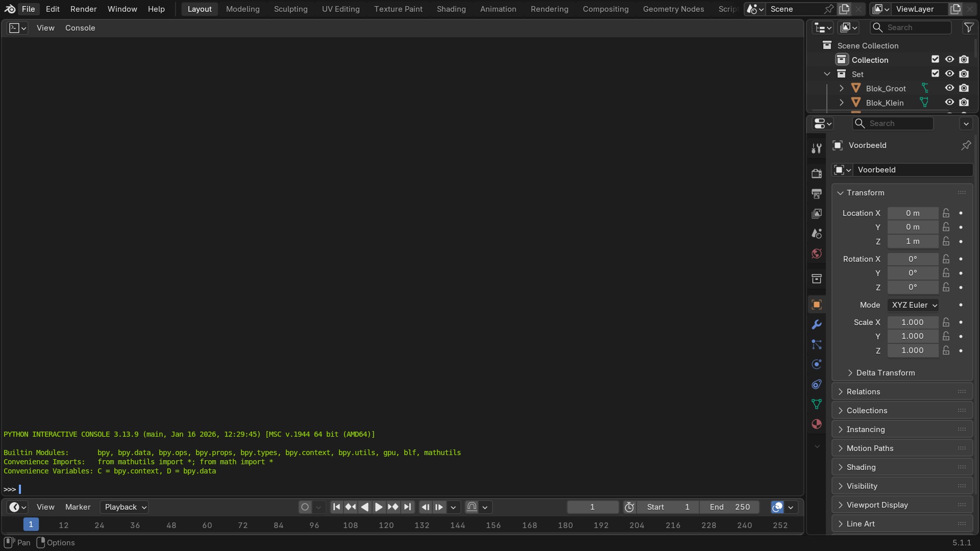The image size is (980, 551).
Task: Open the Console menu in Python console
Action: point(80,28)
